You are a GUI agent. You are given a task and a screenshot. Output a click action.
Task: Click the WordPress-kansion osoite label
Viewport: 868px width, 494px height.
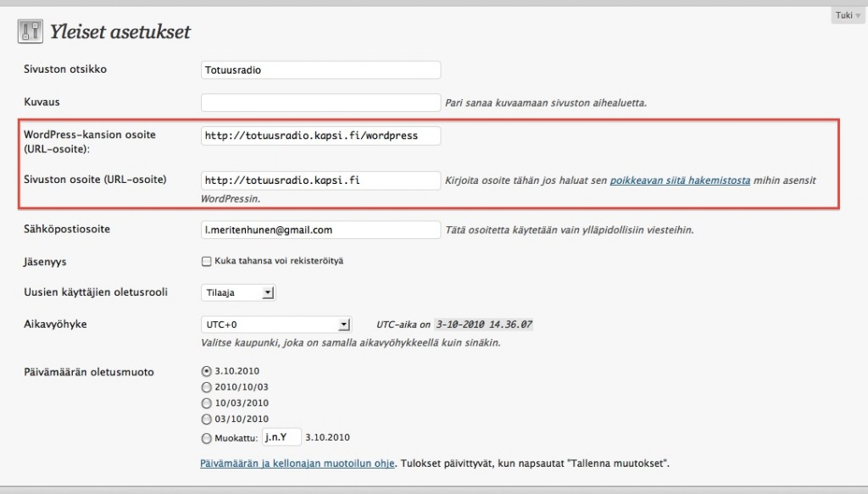click(90, 142)
